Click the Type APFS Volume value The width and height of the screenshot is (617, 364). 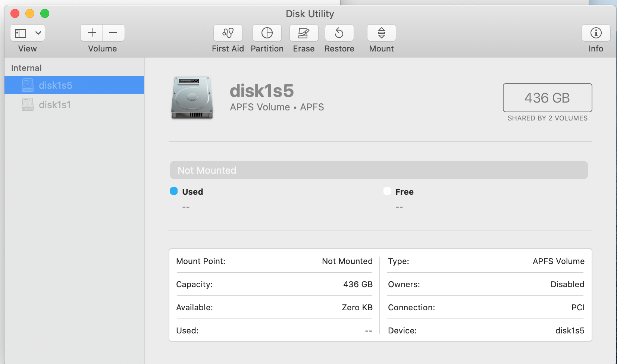click(x=558, y=261)
